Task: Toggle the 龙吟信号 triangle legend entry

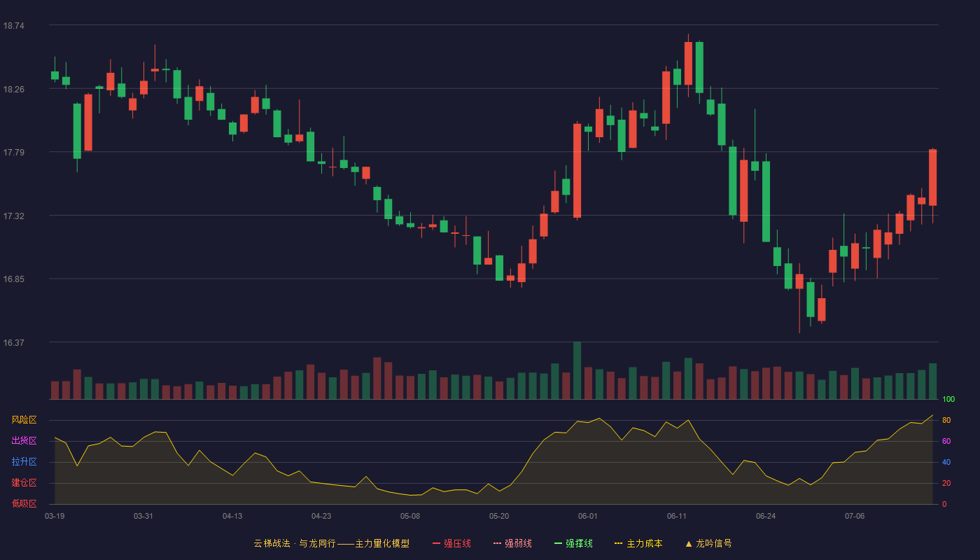Action: tap(708, 543)
